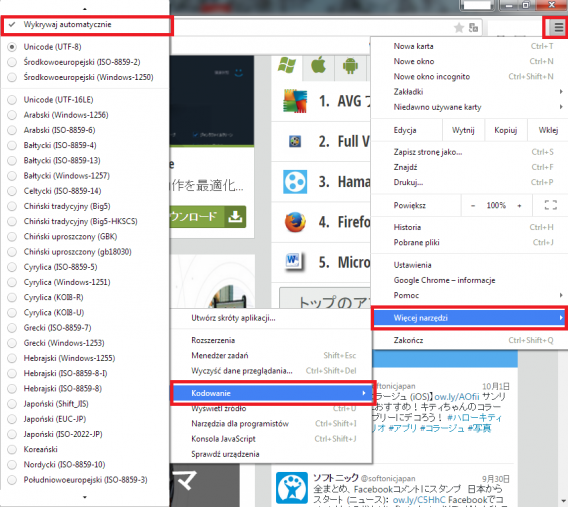Select the Windows platform tab icon

[x=287, y=66]
